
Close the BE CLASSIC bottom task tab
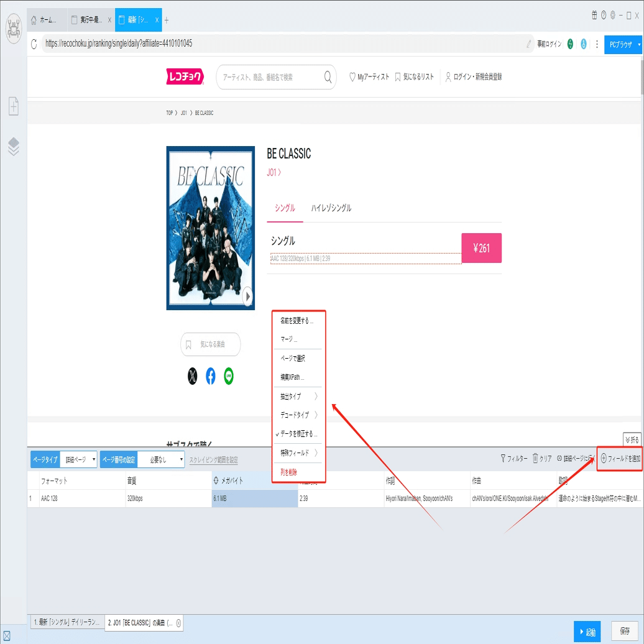(178, 623)
